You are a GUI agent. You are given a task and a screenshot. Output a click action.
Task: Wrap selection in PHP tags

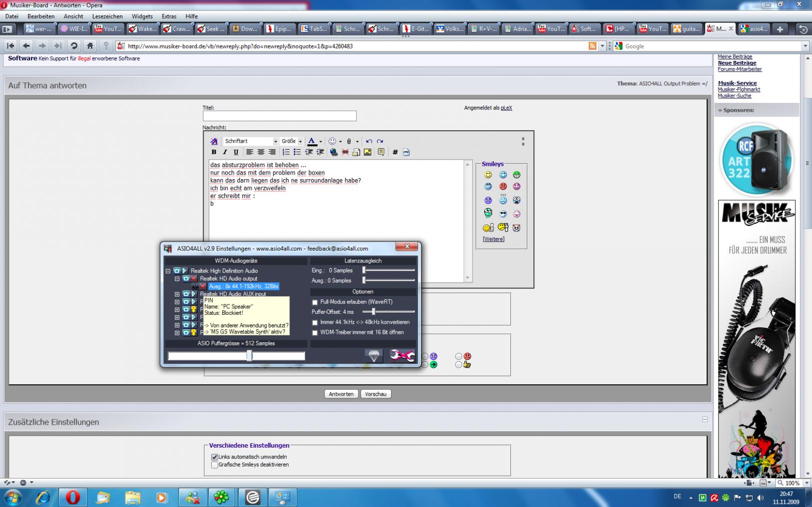pos(406,152)
